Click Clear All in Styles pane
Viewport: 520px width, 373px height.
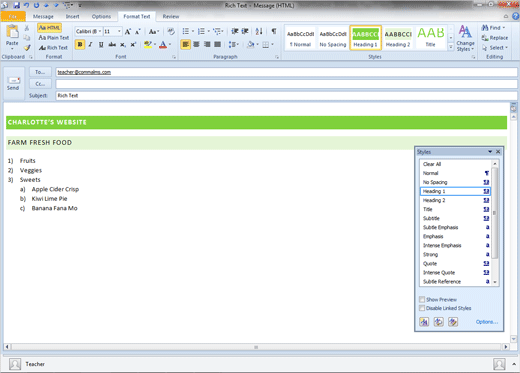coord(455,164)
